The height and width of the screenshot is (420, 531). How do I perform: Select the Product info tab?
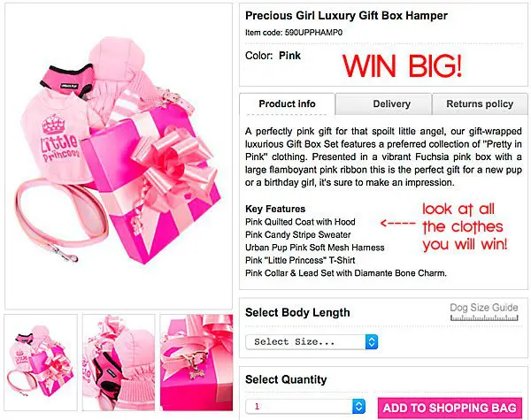click(x=287, y=104)
